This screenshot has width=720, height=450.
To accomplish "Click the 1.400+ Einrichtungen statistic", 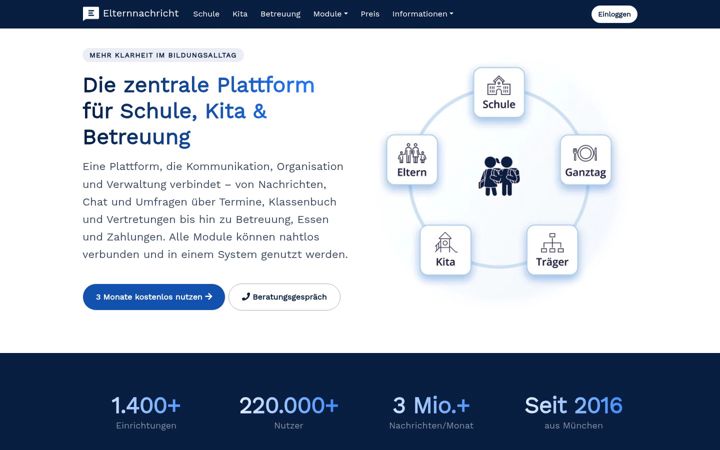I will point(146,413).
